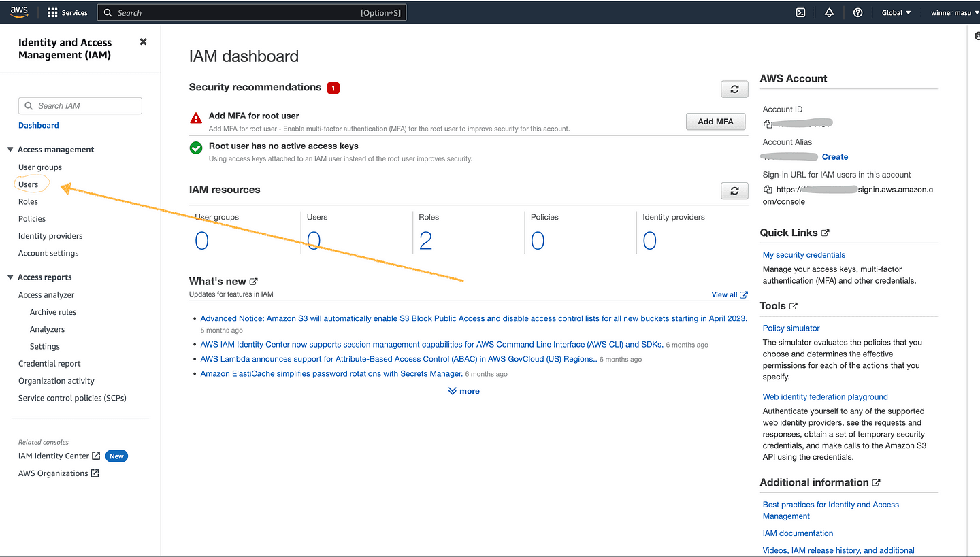Click the Roles count 2
This screenshot has height=557, width=980.
[x=425, y=241]
